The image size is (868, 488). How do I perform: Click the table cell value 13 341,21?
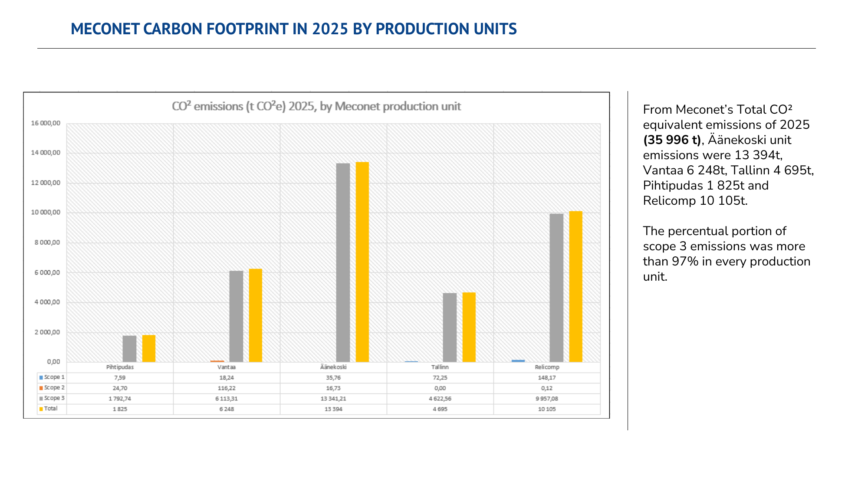click(x=333, y=399)
